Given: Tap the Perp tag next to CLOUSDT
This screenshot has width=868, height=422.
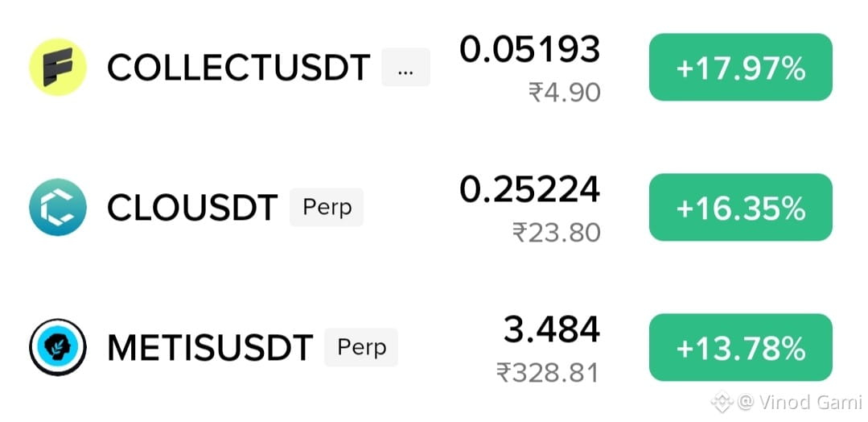Looking at the screenshot, I should [327, 208].
